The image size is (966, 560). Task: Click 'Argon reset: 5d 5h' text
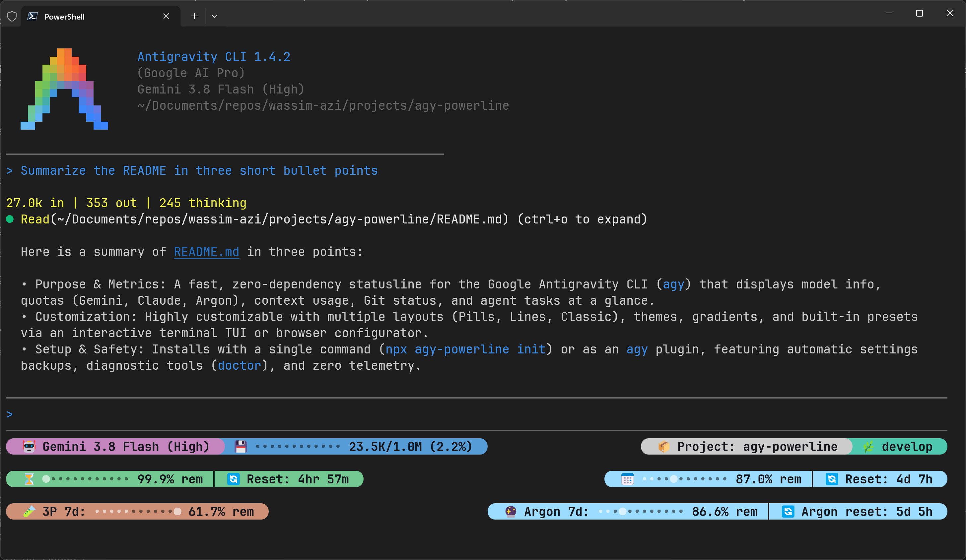point(867,511)
